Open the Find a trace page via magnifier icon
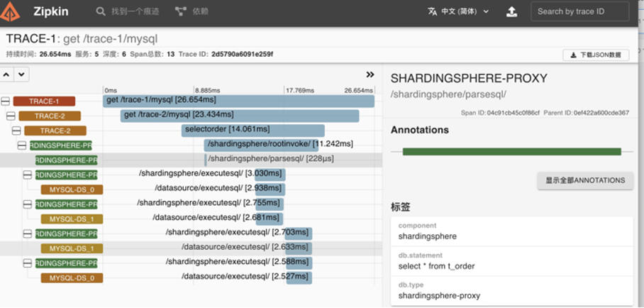The width and height of the screenshot is (644, 308). [x=101, y=12]
